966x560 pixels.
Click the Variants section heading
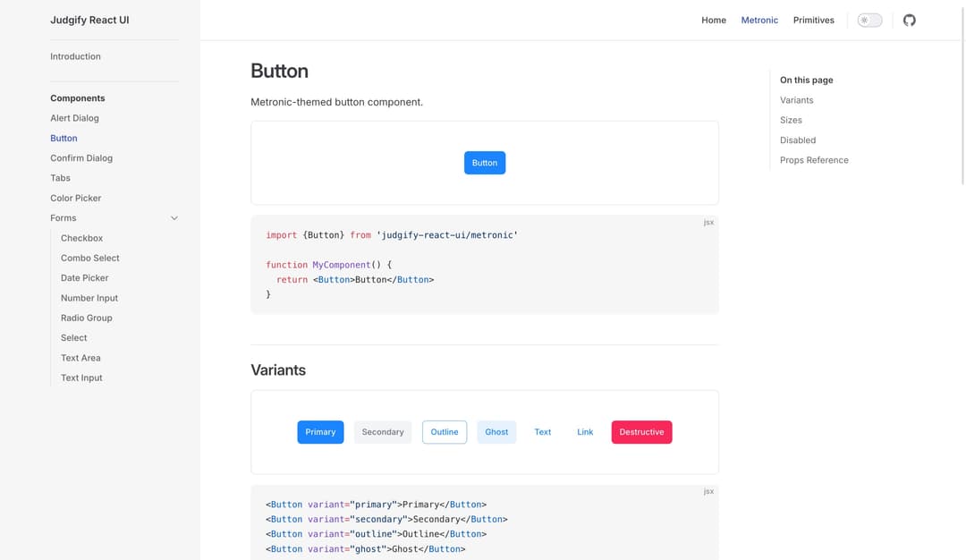pyautogui.click(x=278, y=369)
